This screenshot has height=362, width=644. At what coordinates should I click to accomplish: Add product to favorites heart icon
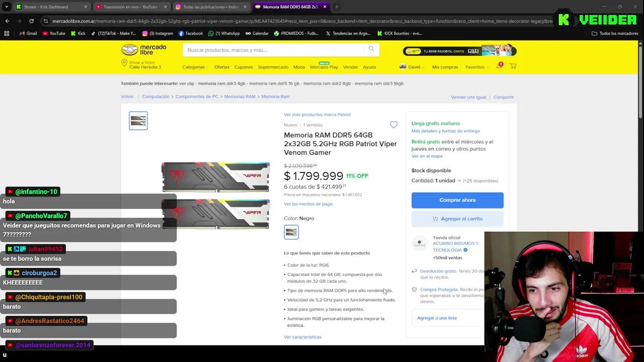tap(393, 125)
